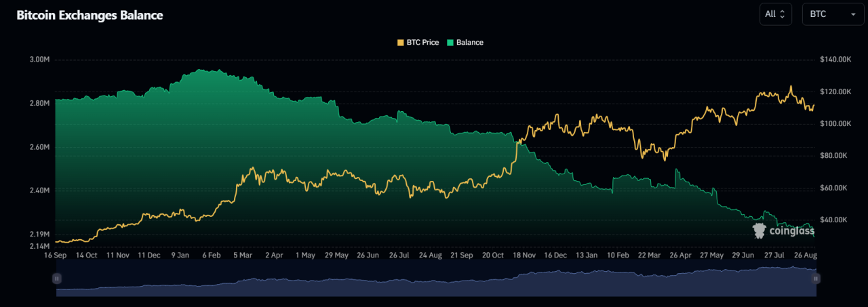Click the up-down chevron beside All
The height and width of the screenshot is (307, 868).
(783, 14)
